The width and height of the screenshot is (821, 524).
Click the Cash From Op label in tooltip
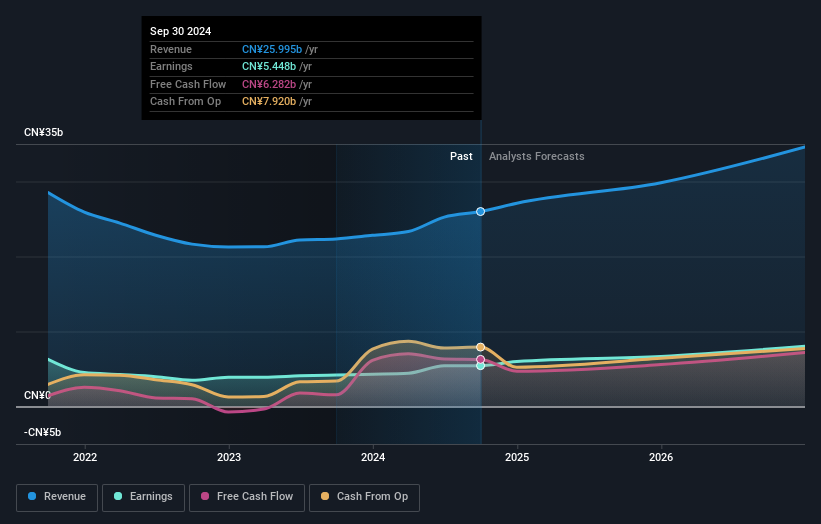[185, 102]
